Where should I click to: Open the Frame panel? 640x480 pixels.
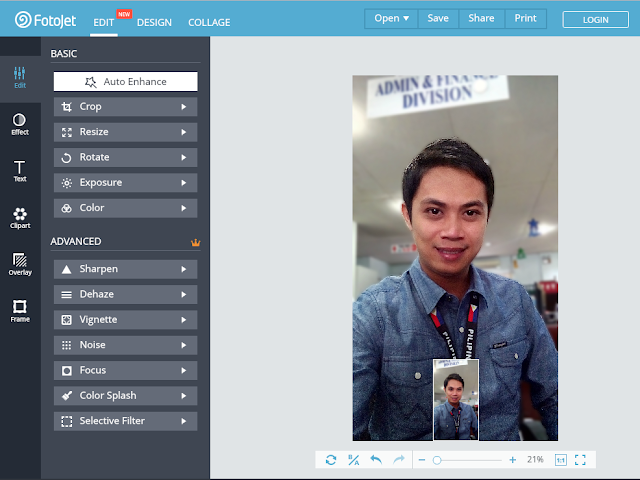pyautogui.click(x=20, y=311)
